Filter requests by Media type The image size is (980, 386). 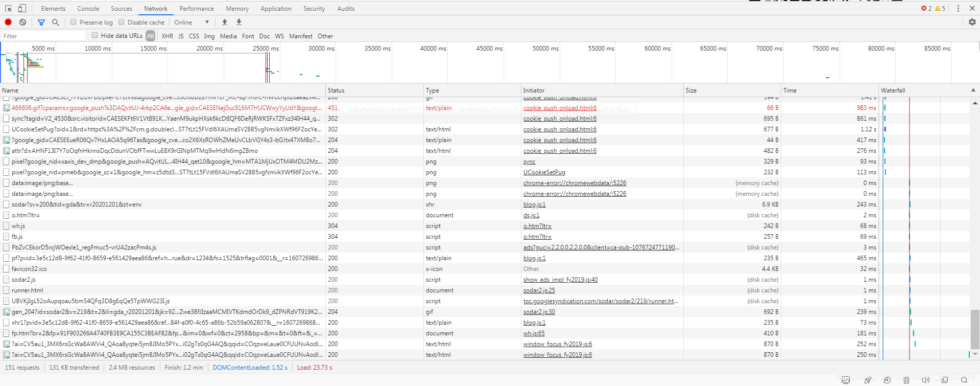pos(228,36)
